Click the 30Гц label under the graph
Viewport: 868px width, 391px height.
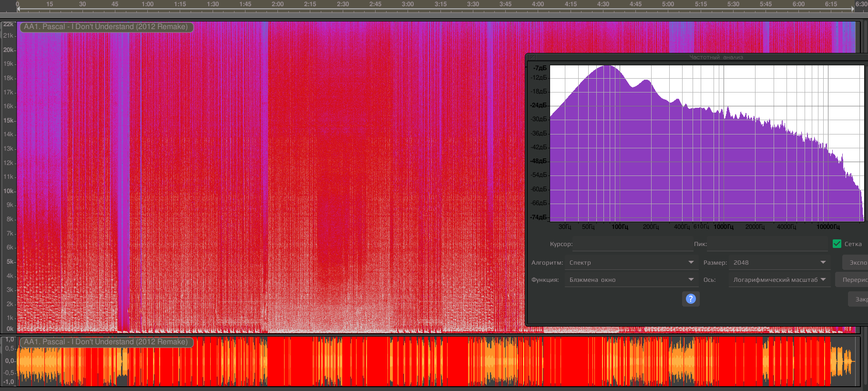565,227
